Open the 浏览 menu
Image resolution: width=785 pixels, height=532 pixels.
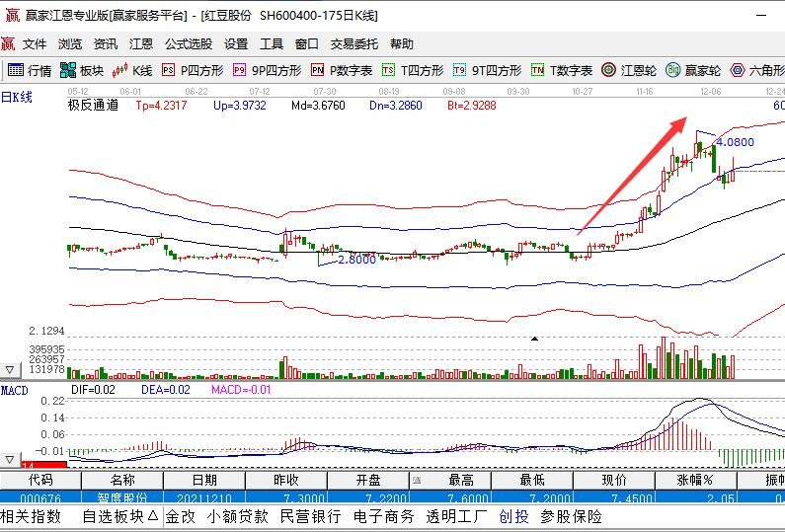coord(70,44)
